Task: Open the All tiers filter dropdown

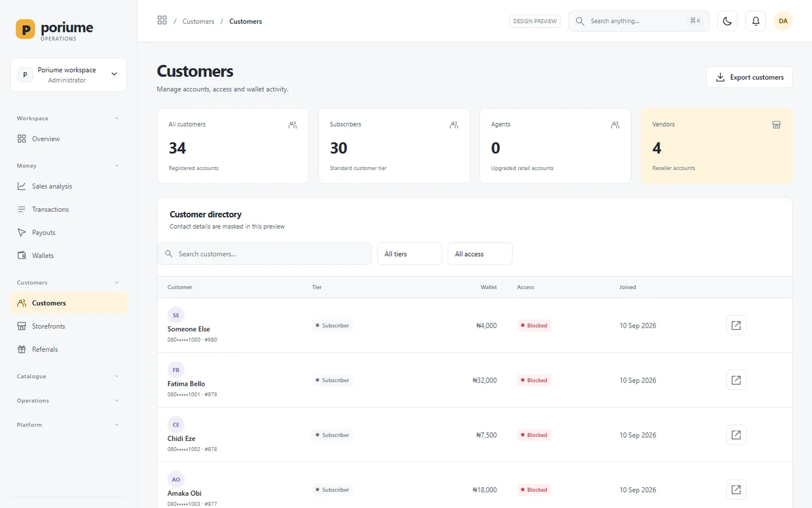Action: [x=410, y=253]
